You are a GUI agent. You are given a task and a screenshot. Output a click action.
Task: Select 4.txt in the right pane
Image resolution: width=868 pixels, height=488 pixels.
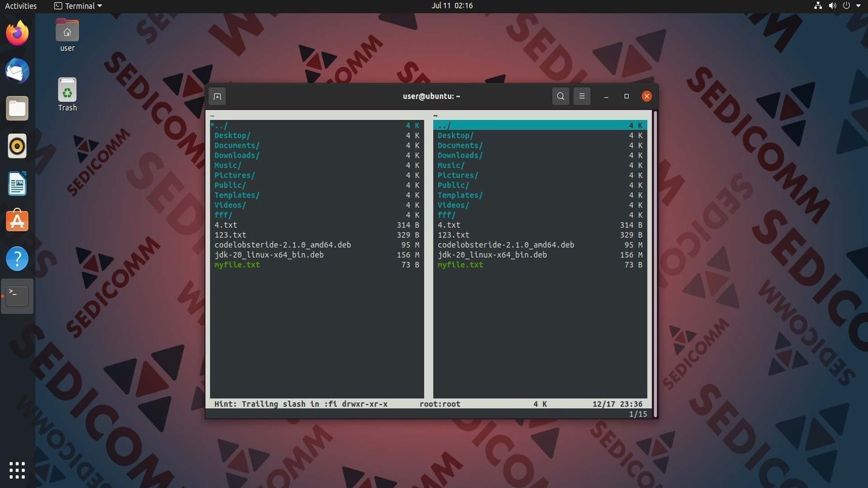click(x=540, y=225)
